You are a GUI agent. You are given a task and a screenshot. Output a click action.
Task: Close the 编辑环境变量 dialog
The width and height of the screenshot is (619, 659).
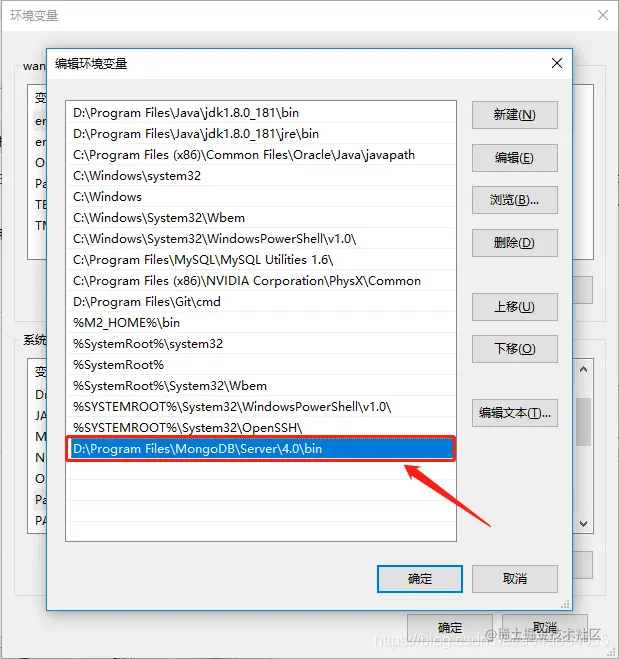(x=557, y=63)
